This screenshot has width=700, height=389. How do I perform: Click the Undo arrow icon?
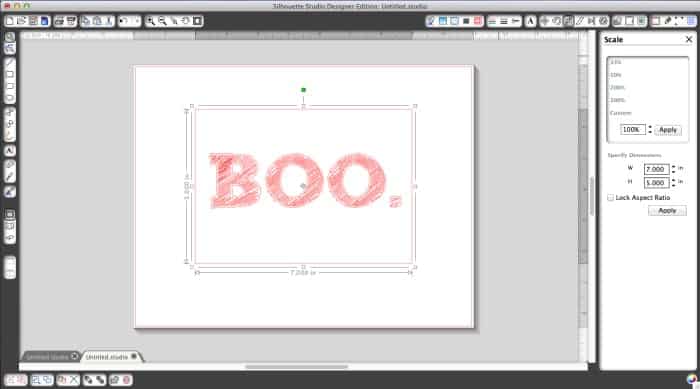pyautogui.click(x=124, y=21)
